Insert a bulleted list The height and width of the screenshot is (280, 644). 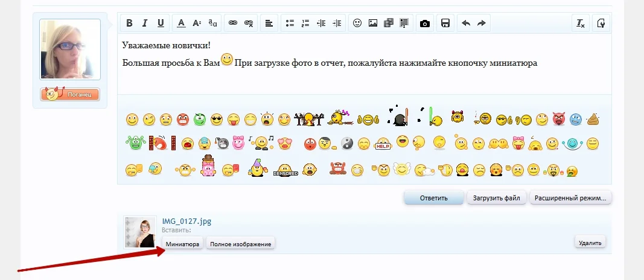(290, 23)
